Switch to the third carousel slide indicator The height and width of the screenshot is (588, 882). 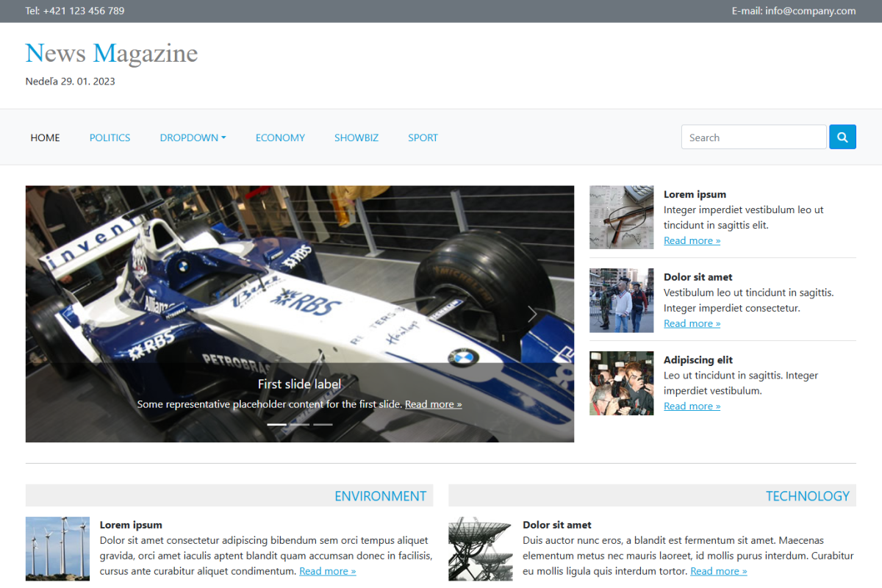(x=323, y=424)
